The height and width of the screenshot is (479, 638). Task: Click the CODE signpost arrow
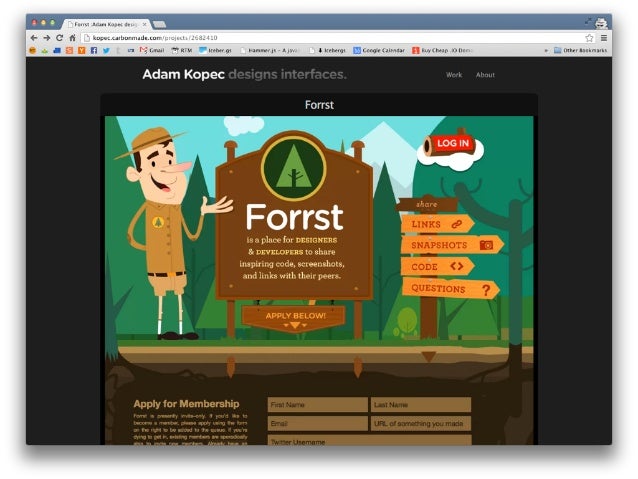click(437, 267)
